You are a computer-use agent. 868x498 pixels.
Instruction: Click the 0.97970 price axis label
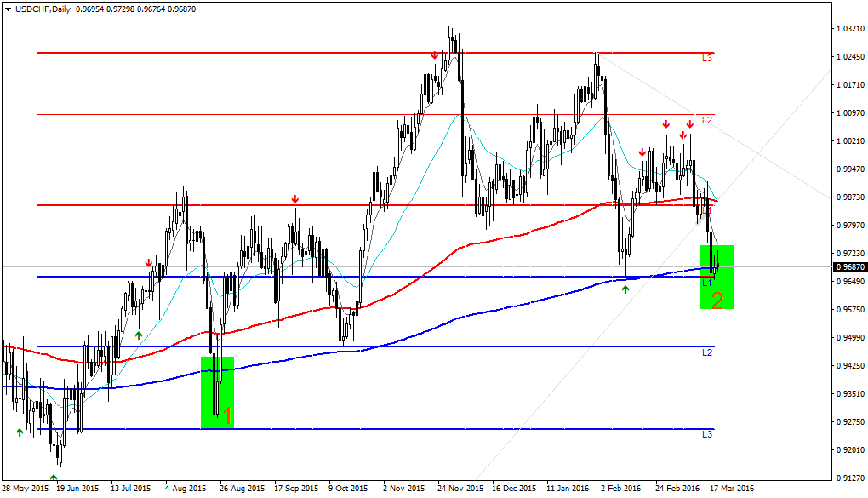tap(851, 226)
